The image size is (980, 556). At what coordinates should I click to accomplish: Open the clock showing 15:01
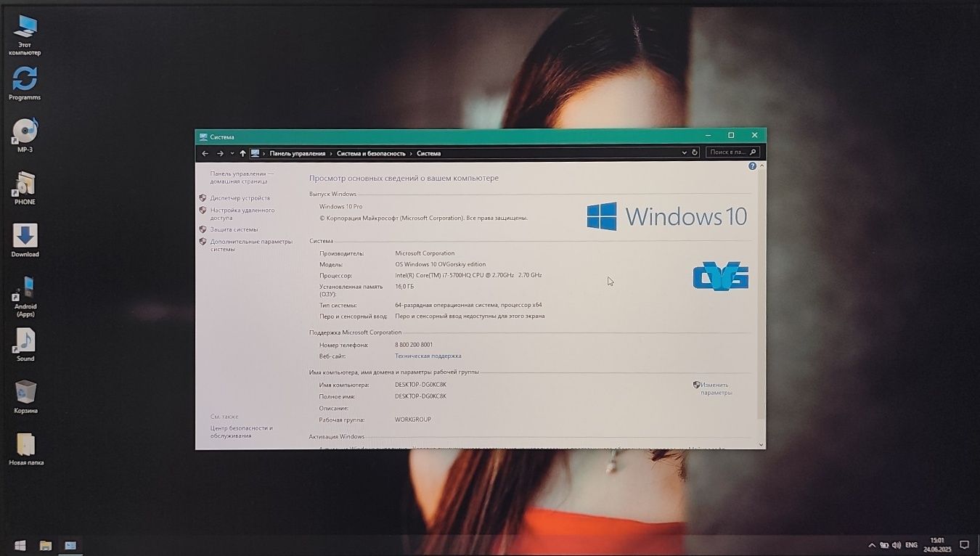pyautogui.click(x=936, y=545)
